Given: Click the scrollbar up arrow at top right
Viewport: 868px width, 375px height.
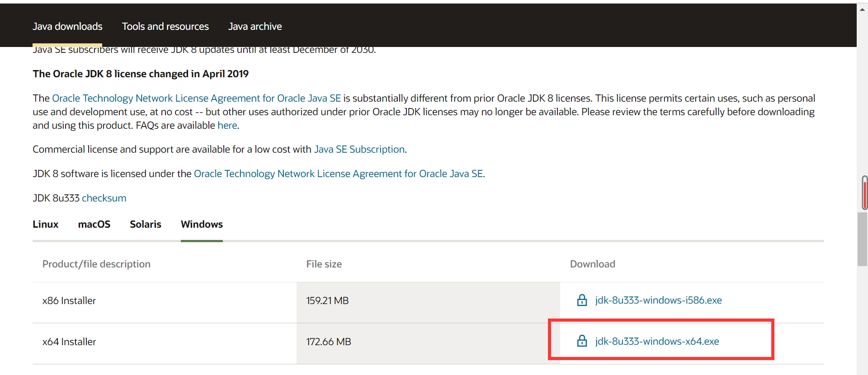Looking at the screenshot, I should coord(863,8).
